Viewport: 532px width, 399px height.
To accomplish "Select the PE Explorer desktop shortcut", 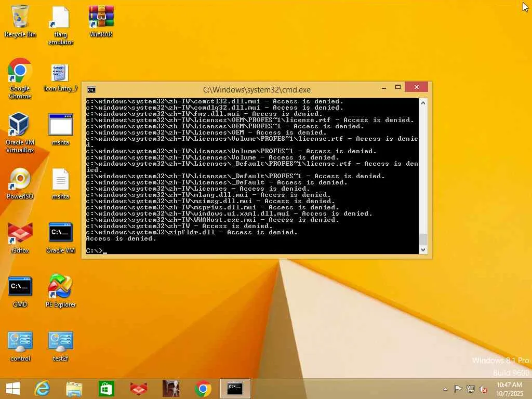I will point(60,291).
